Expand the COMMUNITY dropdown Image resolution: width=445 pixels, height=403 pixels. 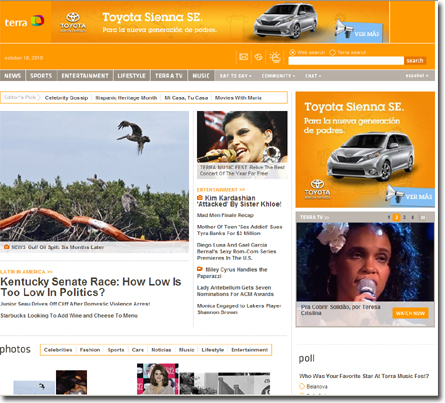tap(278, 76)
